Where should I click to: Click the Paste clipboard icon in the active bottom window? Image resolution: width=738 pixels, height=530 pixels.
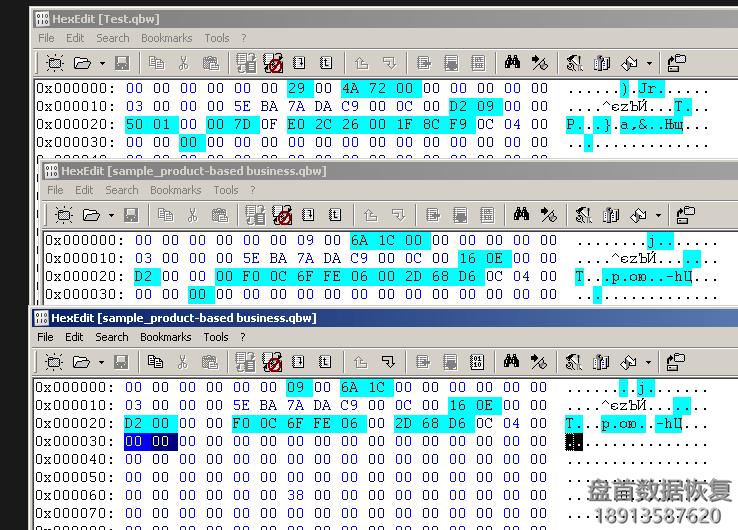pyautogui.click(x=210, y=362)
